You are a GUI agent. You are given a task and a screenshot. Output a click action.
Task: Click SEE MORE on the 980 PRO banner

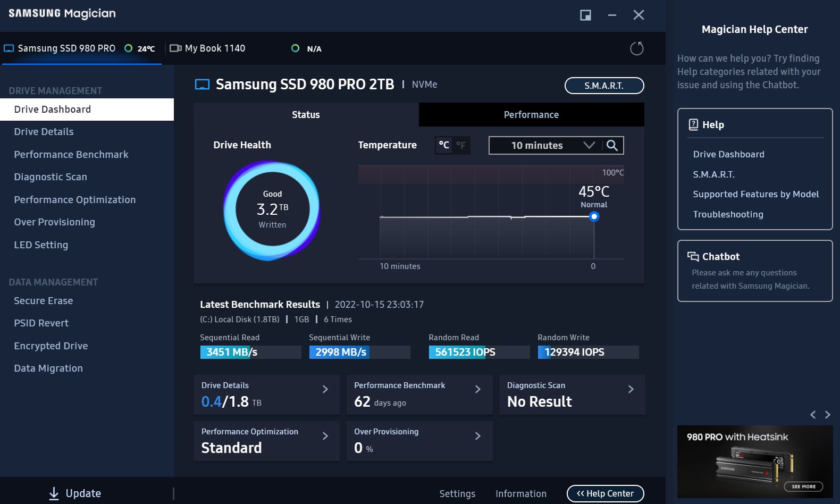(803, 486)
